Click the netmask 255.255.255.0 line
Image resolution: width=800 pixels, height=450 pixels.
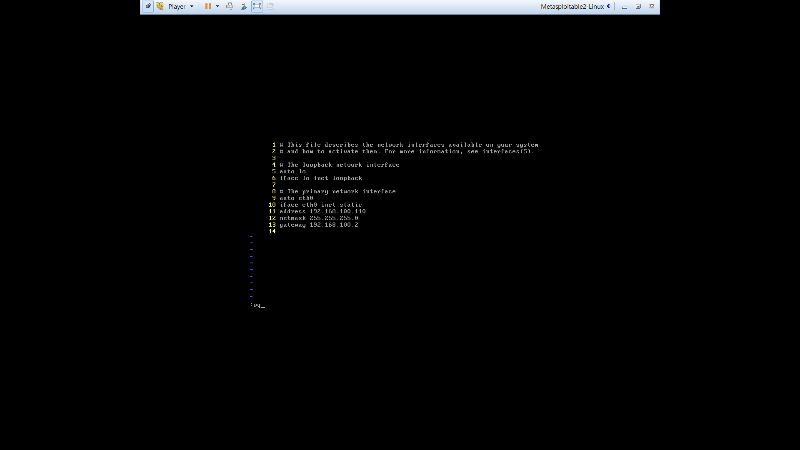[319, 218]
